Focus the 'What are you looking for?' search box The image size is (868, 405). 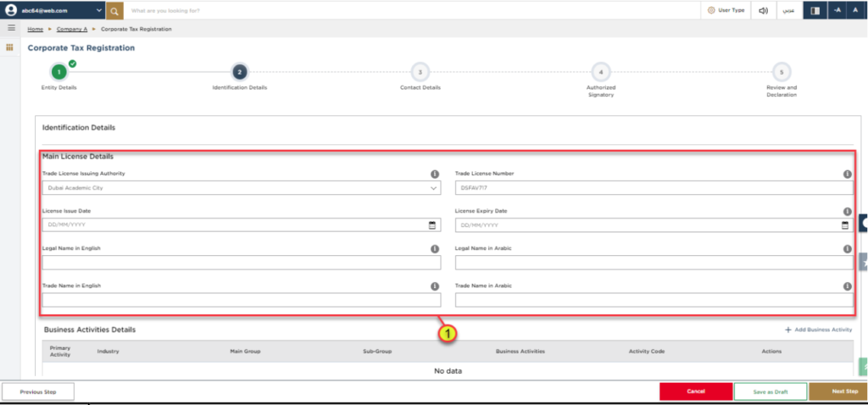tap(412, 10)
